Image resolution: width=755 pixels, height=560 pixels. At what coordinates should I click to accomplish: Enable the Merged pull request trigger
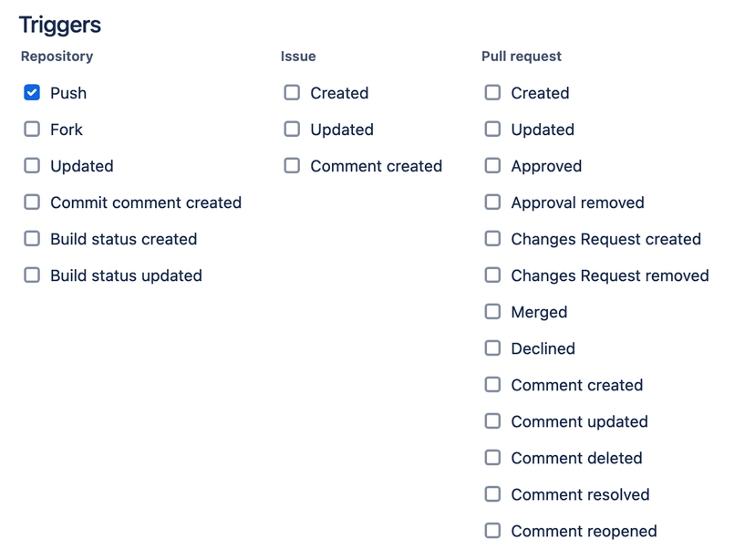coord(492,311)
